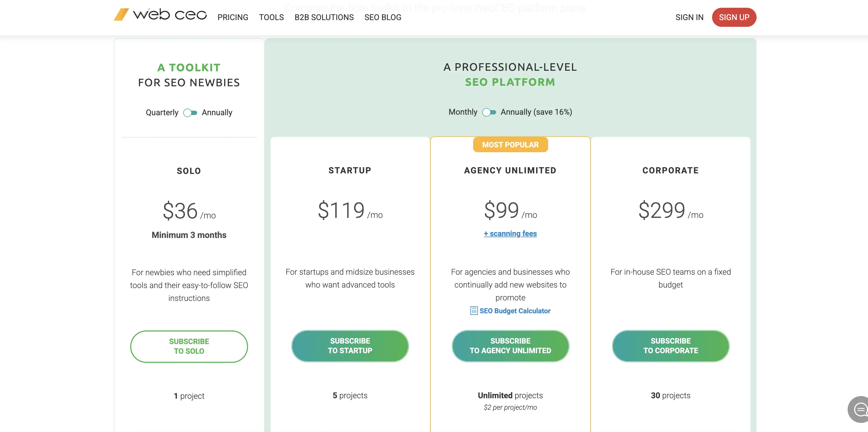868x432 pixels.
Task: Go to SEO Blog
Action: [x=383, y=17]
